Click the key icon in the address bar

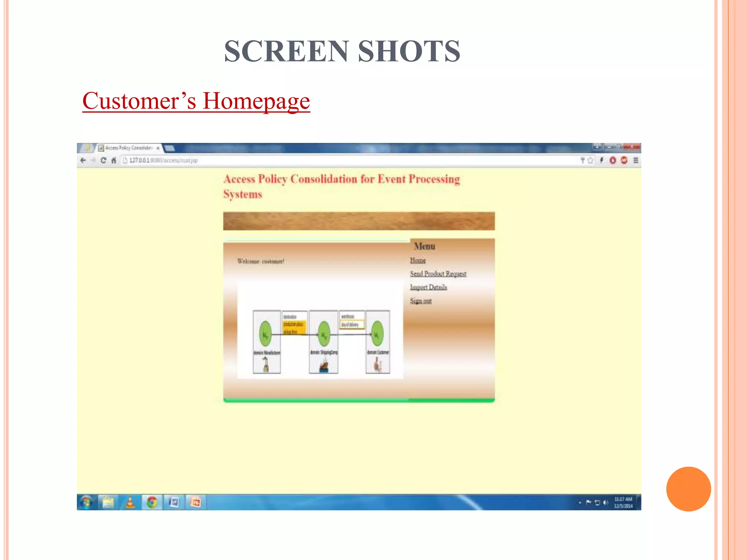[582, 160]
